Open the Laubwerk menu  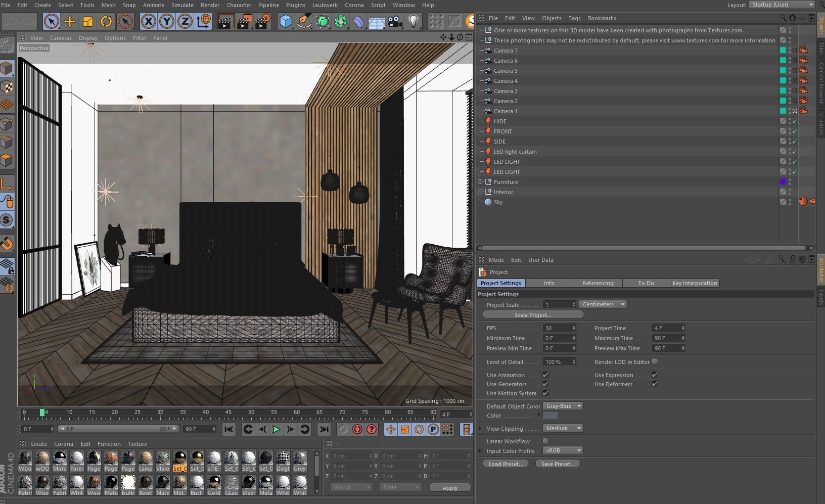click(x=325, y=5)
